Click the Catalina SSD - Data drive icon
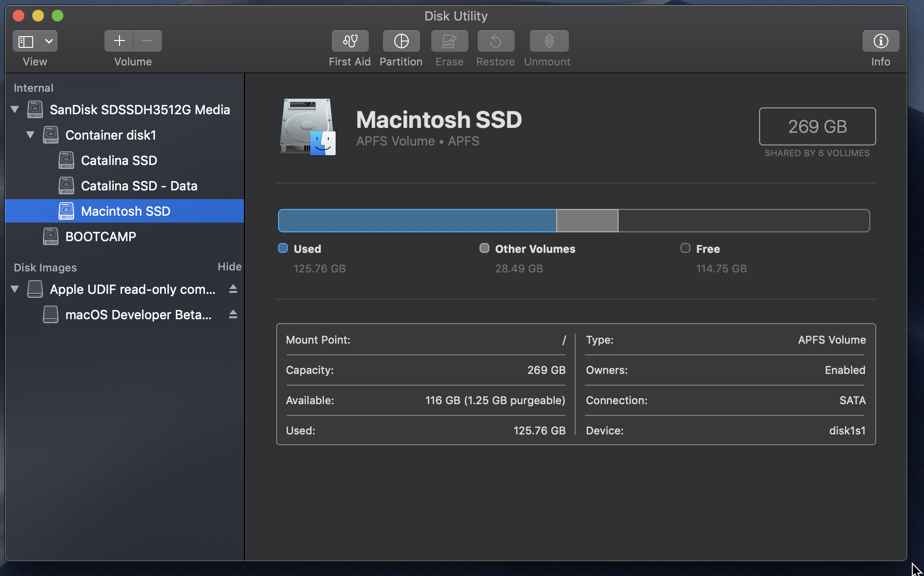Image resolution: width=924 pixels, height=576 pixels. point(66,185)
